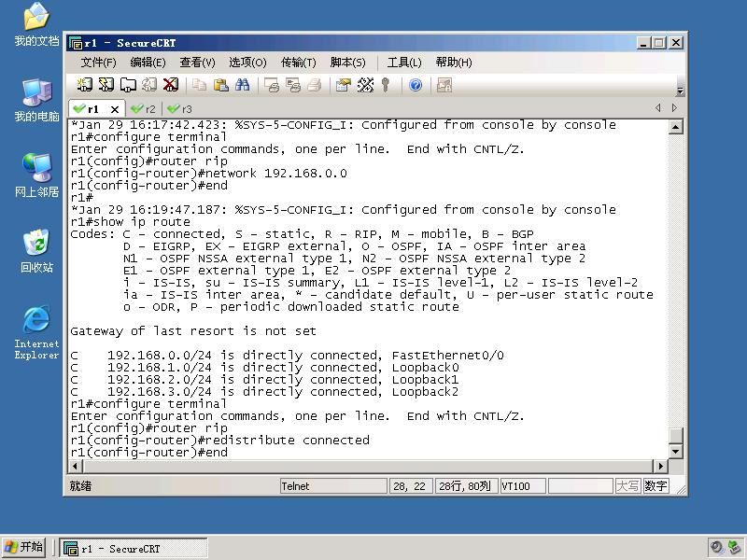Open the 帮助(H) menu

454,63
